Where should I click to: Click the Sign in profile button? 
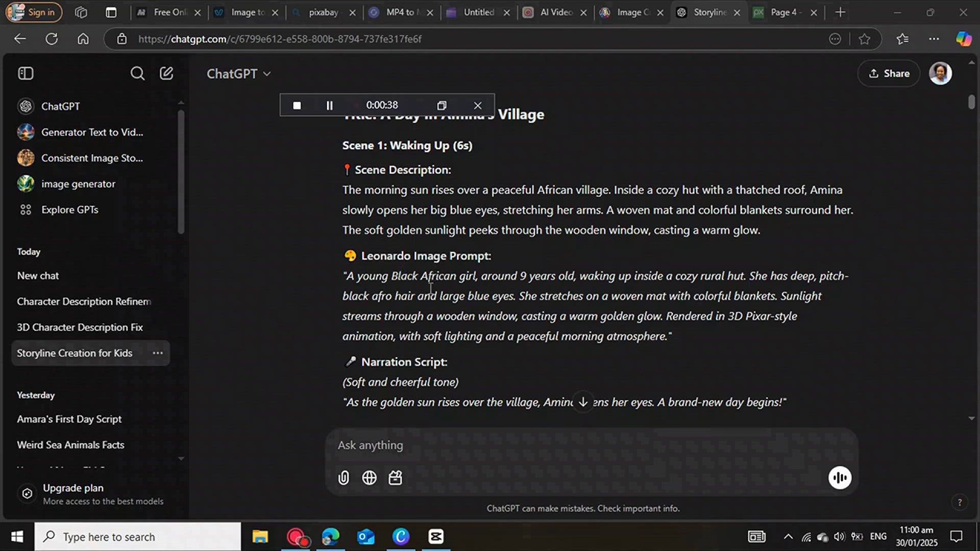(x=34, y=12)
